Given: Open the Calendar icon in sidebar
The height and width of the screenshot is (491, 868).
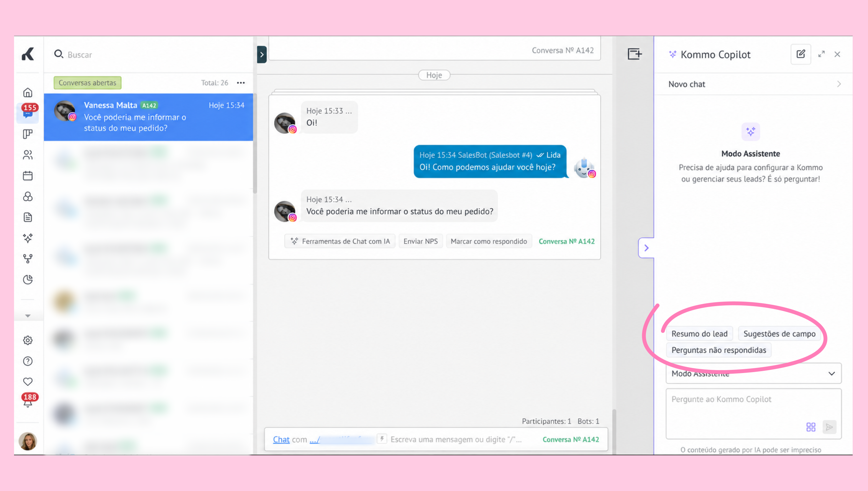Looking at the screenshot, I should coord(28,176).
